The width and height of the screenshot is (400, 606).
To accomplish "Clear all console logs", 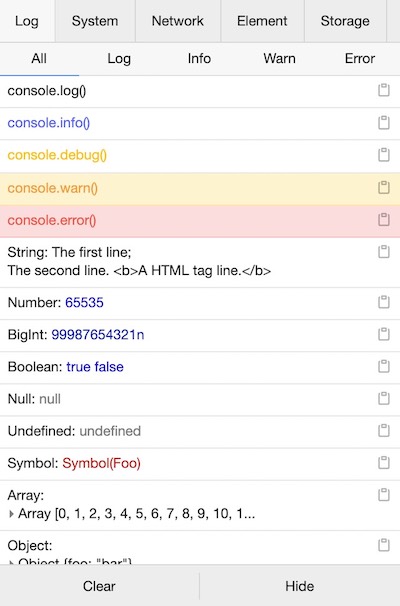I will pos(99,586).
